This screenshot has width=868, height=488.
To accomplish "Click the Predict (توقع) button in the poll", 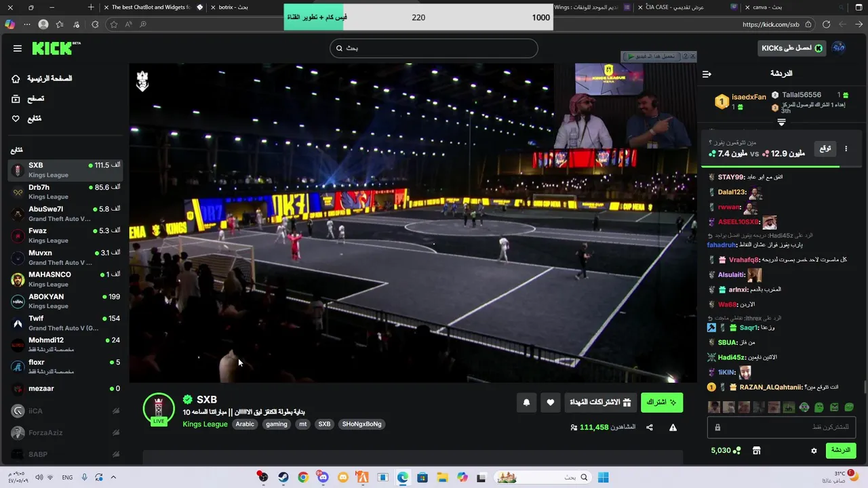I will click(x=825, y=148).
